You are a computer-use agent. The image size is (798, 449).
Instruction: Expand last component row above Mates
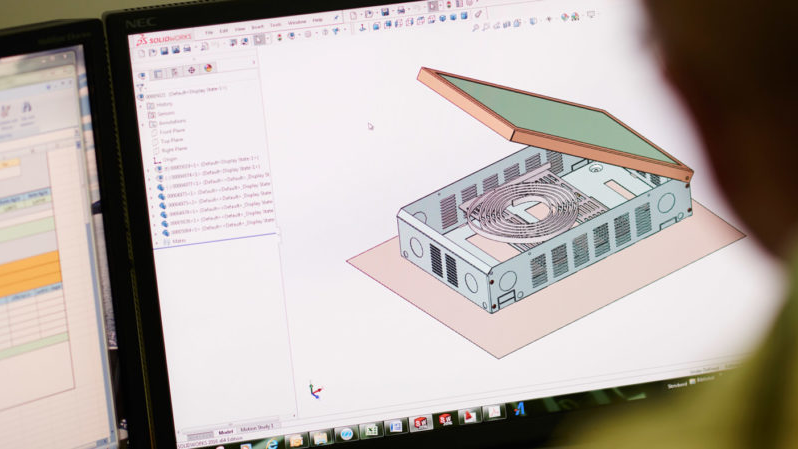pyautogui.click(x=155, y=234)
